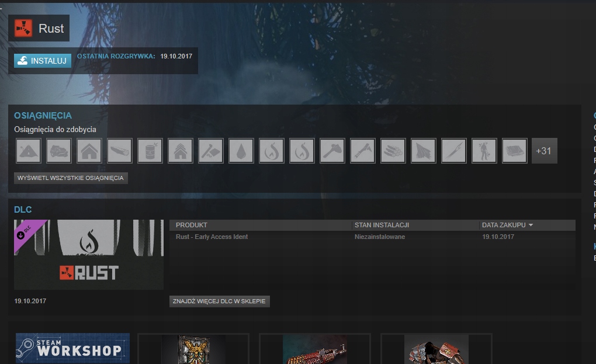
Task: Open the standing person achievement icon
Action: coord(484,151)
